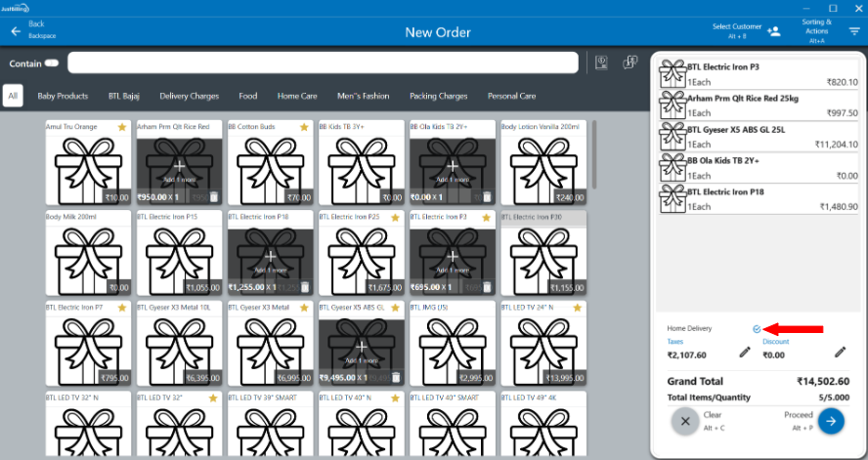Edit discount using the pencil icon

click(840, 353)
